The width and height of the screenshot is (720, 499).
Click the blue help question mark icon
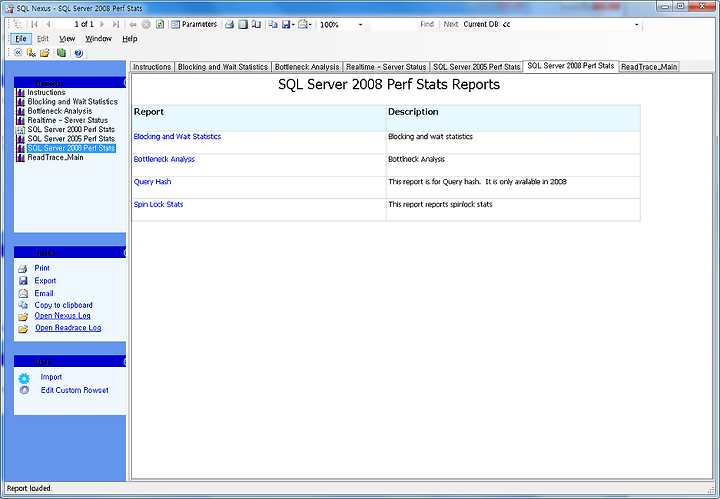coord(79,53)
